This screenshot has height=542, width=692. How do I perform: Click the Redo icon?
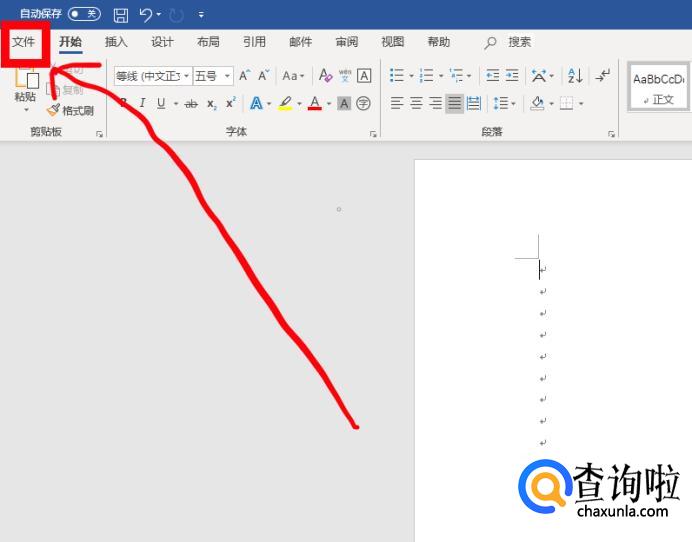click(176, 15)
